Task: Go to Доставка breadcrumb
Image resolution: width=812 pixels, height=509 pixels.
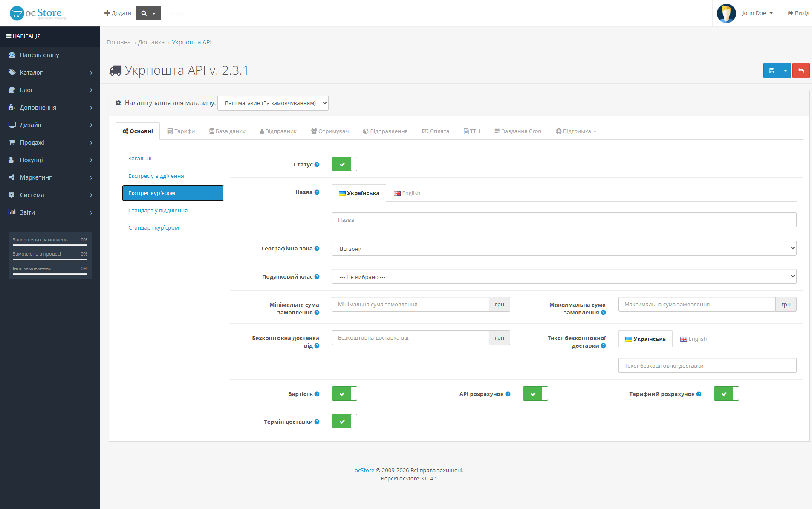Action: pyautogui.click(x=151, y=42)
